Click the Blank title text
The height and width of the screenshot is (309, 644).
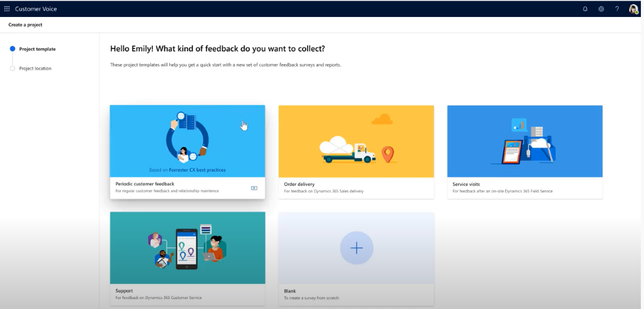290,291
